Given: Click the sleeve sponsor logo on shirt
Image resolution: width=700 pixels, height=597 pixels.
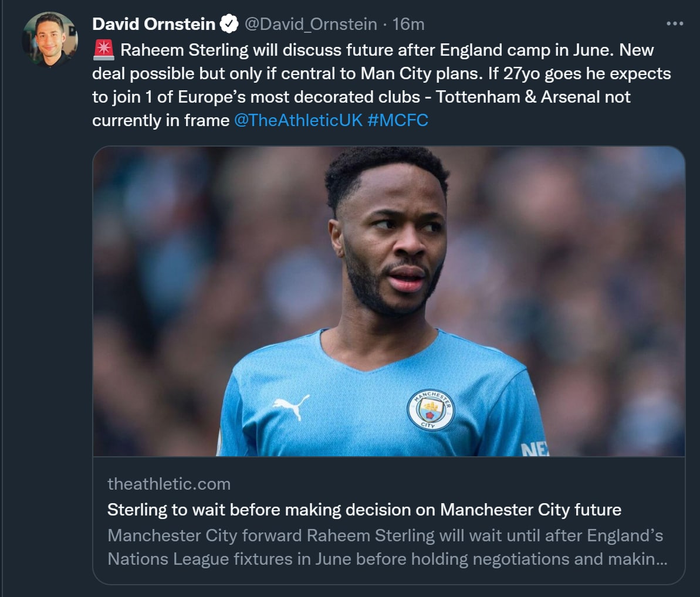Looking at the screenshot, I should pos(535,449).
